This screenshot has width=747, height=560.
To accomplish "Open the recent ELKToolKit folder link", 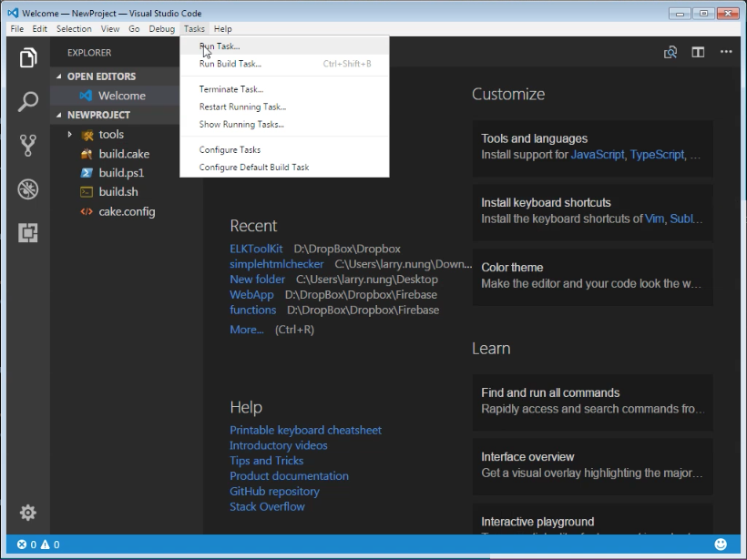I will (x=256, y=249).
